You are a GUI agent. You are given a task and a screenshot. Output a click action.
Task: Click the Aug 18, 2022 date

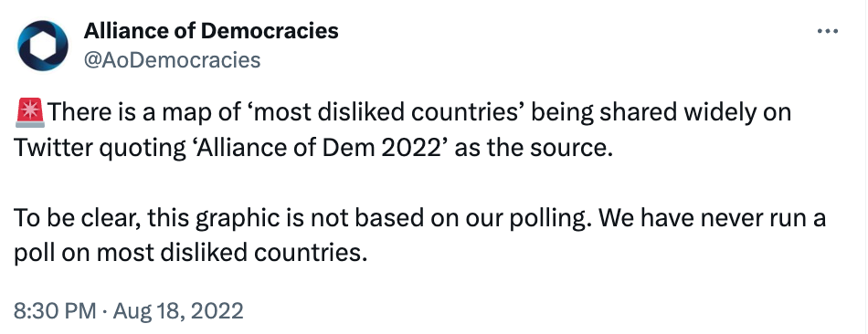click(x=178, y=311)
